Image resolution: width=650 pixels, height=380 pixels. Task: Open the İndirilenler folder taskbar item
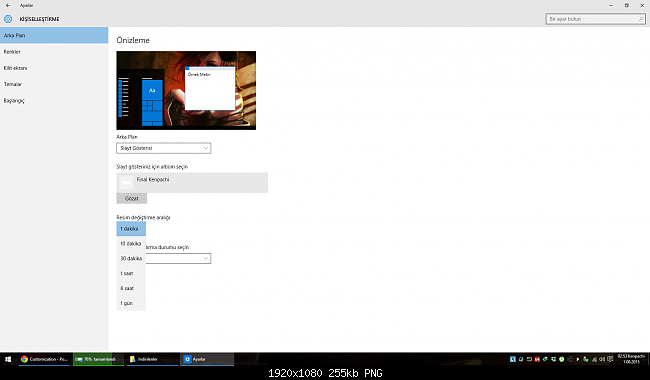pyautogui.click(x=152, y=359)
